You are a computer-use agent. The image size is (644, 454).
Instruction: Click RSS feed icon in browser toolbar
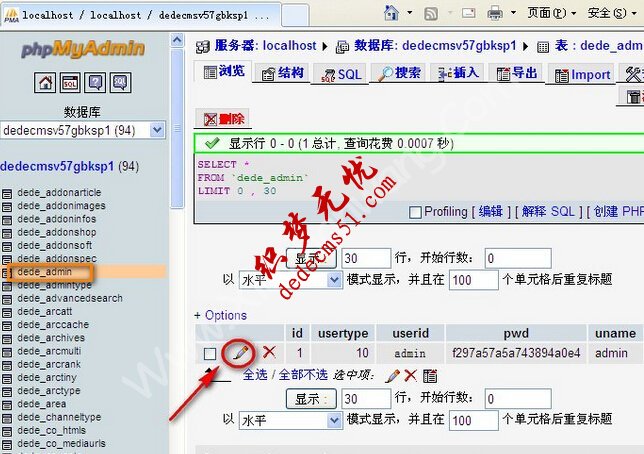(431, 14)
